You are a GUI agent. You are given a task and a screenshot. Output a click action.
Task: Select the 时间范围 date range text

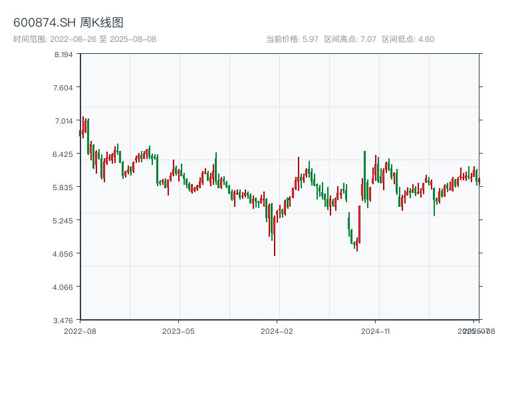click(85, 39)
